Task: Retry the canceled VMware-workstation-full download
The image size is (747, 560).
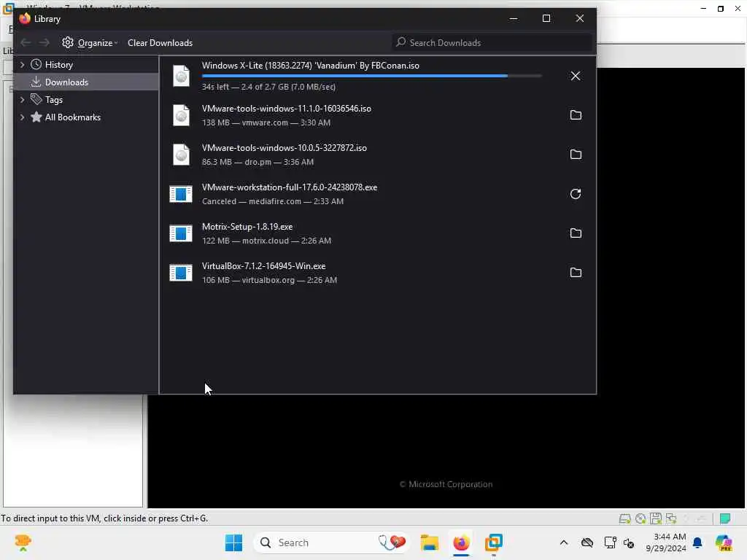Action: click(576, 194)
